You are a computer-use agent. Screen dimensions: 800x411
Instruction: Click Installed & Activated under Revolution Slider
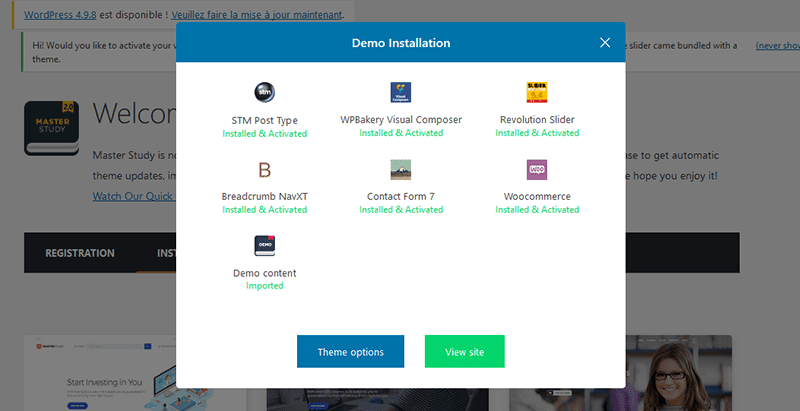537,133
